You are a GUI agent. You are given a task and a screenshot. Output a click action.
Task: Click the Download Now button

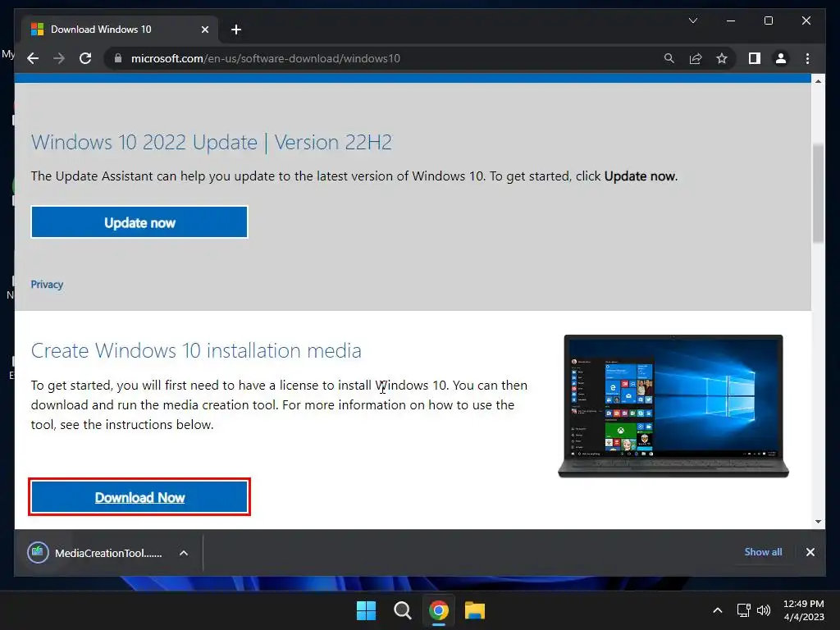pos(139,497)
